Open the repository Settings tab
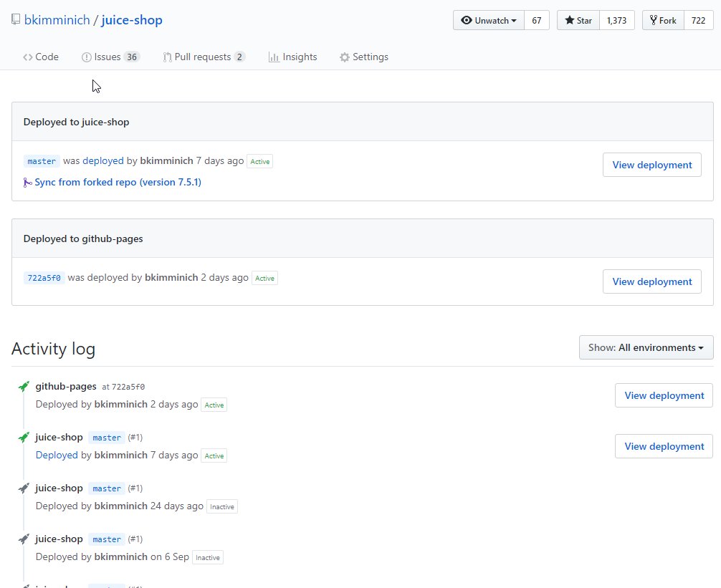 [363, 57]
